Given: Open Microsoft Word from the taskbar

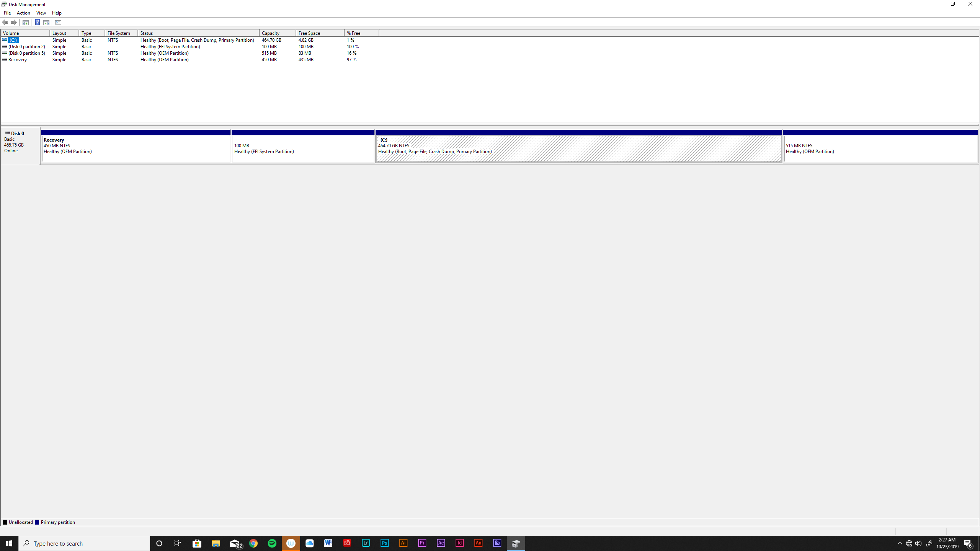Looking at the screenshot, I should point(328,543).
